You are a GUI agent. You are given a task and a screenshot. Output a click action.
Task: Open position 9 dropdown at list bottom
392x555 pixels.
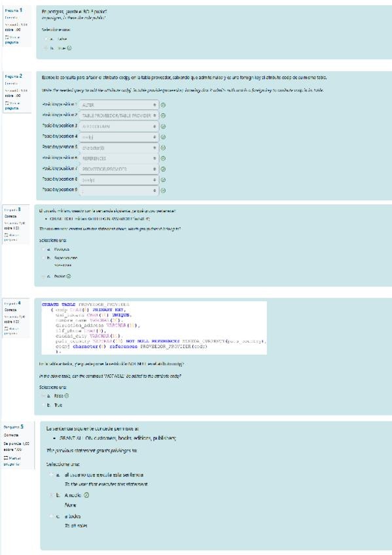point(119,190)
